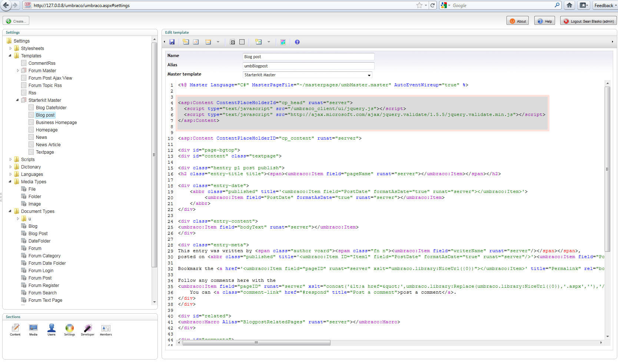Open the Media section

[33, 330]
